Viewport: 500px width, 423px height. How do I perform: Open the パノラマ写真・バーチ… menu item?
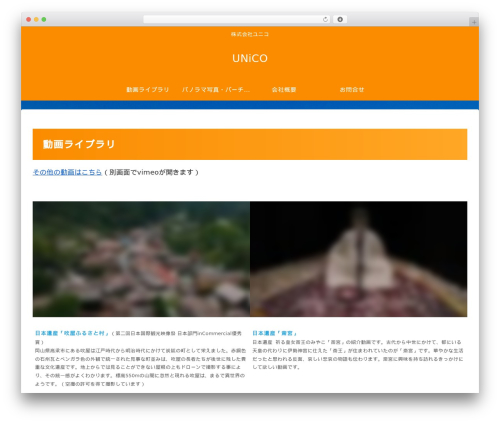[216, 90]
